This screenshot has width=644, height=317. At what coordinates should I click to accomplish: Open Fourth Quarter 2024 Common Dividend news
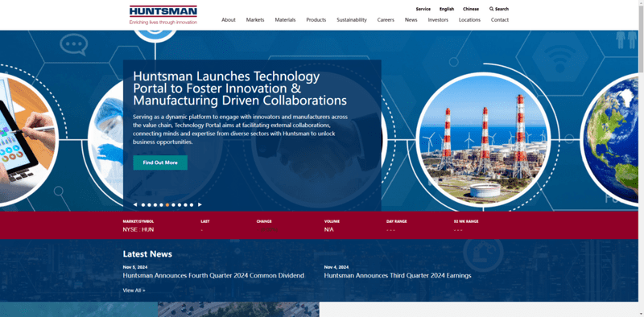tap(213, 275)
